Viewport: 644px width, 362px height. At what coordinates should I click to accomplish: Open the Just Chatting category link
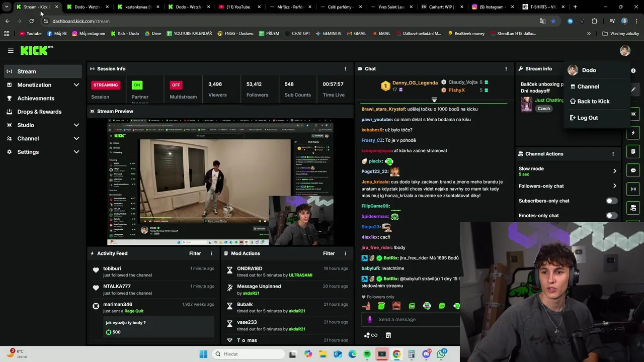tap(549, 100)
